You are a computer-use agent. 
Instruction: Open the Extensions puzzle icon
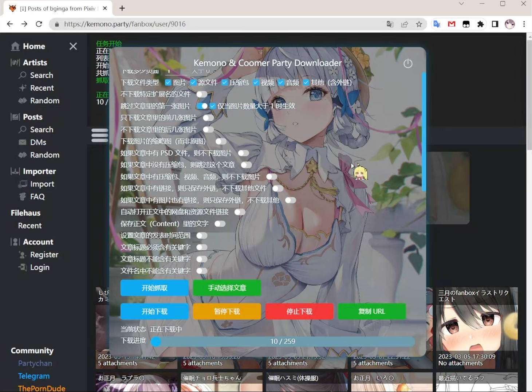coord(481,24)
